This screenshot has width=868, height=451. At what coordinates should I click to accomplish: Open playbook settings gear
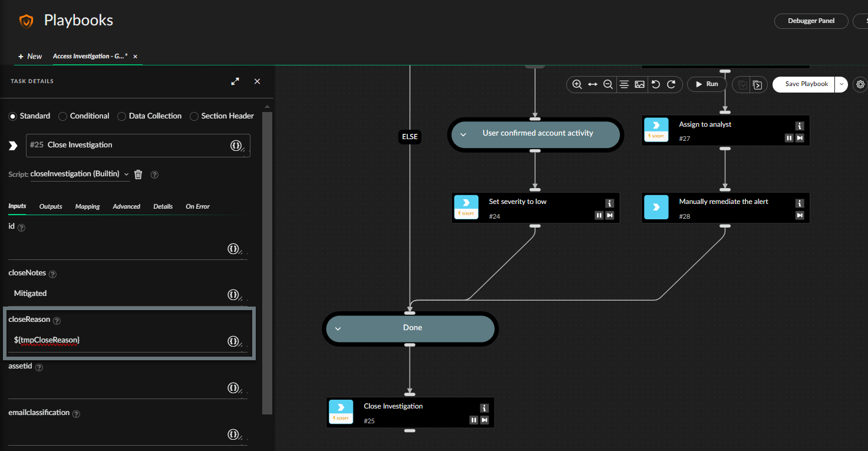tap(860, 84)
